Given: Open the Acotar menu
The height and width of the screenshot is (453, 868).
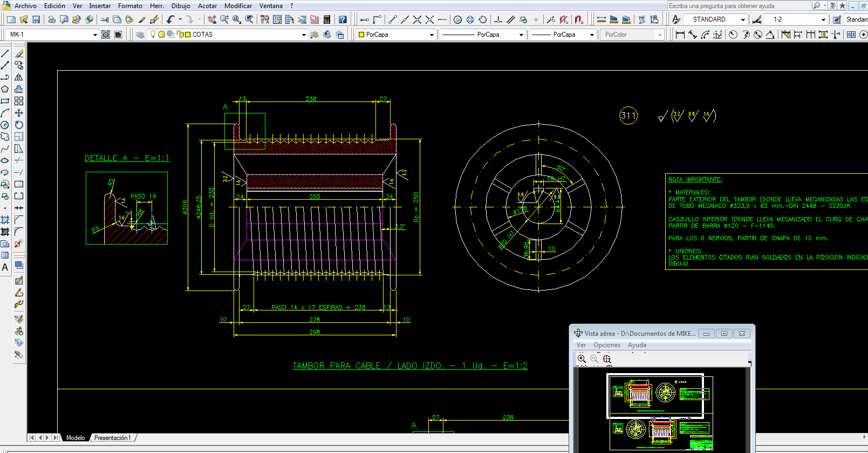Looking at the screenshot, I should [207, 6].
